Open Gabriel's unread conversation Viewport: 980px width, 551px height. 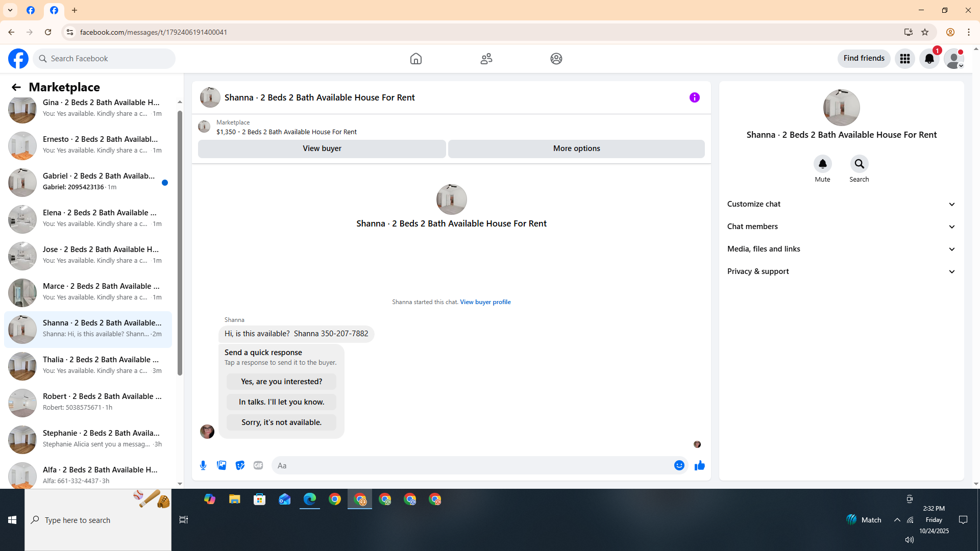coord(88,182)
